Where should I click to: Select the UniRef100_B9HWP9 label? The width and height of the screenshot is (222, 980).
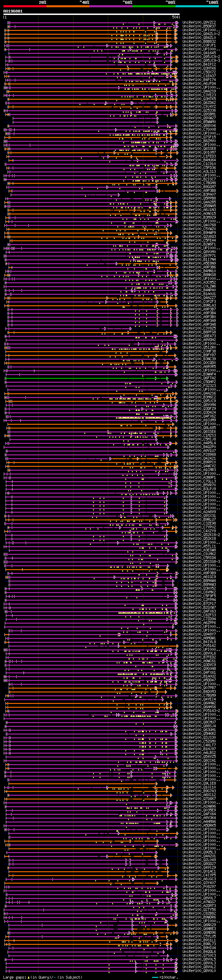pyautogui.click(x=199, y=233)
